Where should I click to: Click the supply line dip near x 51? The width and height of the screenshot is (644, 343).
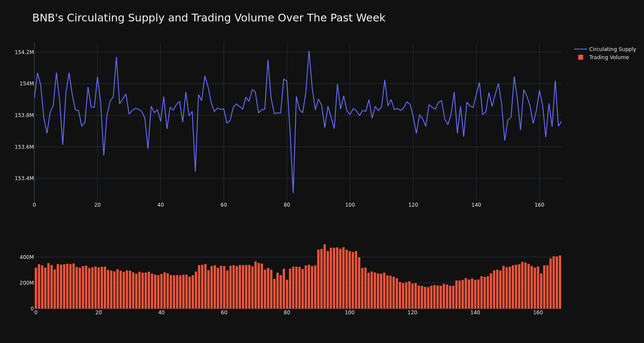[195, 171]
